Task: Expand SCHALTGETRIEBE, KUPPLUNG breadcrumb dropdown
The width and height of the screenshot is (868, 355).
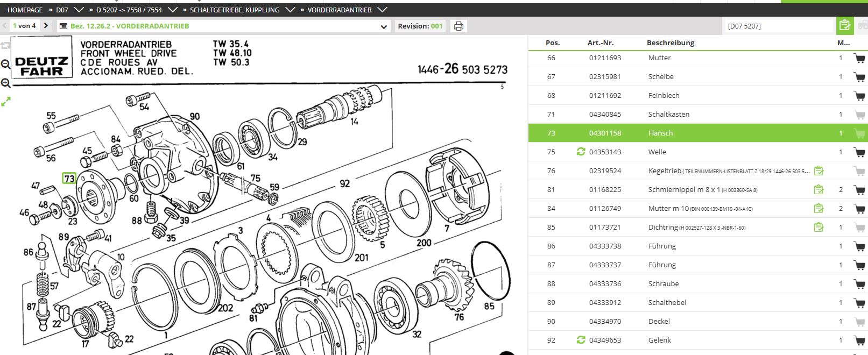Action: (x=290, y=10)
